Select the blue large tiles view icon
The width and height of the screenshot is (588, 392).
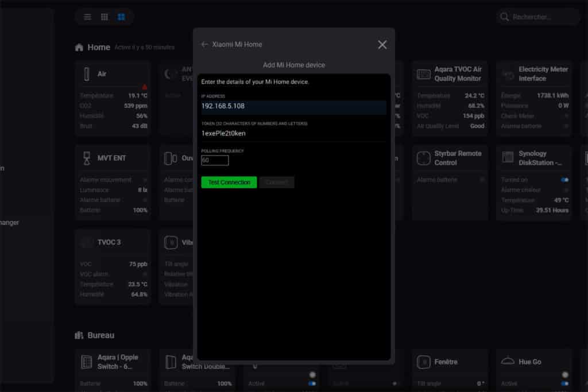click(121, 17)
